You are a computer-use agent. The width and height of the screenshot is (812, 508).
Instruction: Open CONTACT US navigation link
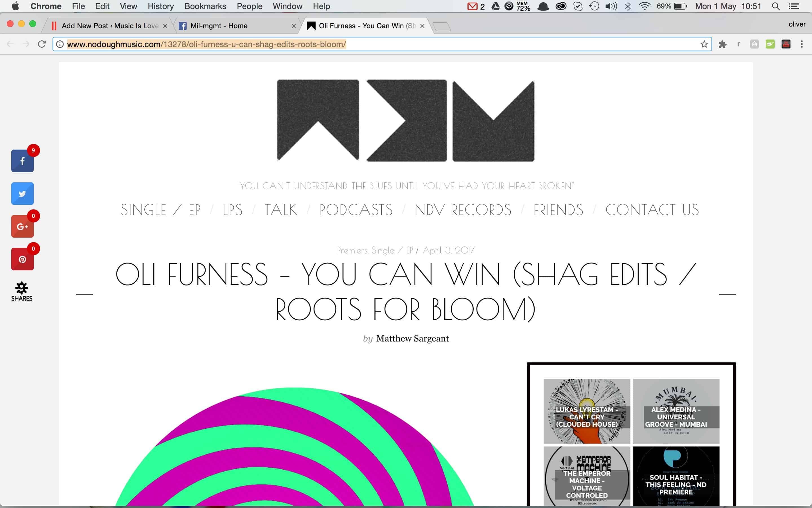[652, 210]
